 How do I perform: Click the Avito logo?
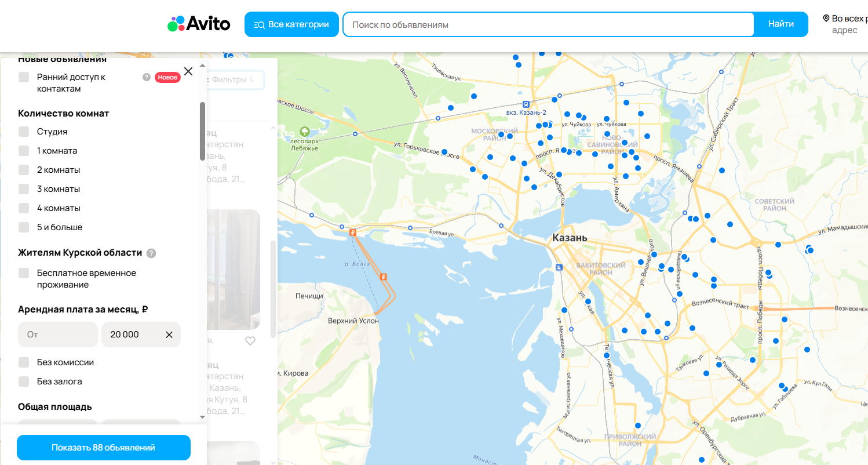click(199, 24)
